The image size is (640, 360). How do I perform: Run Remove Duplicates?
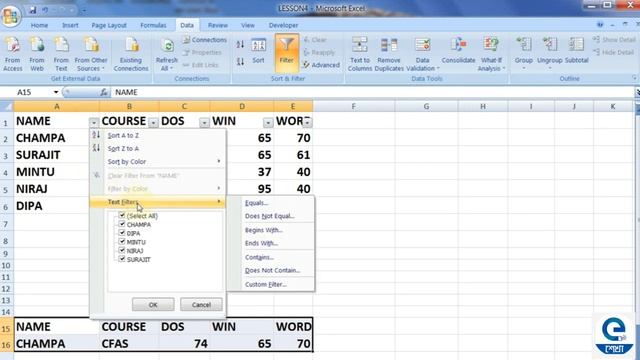[389, 54]
